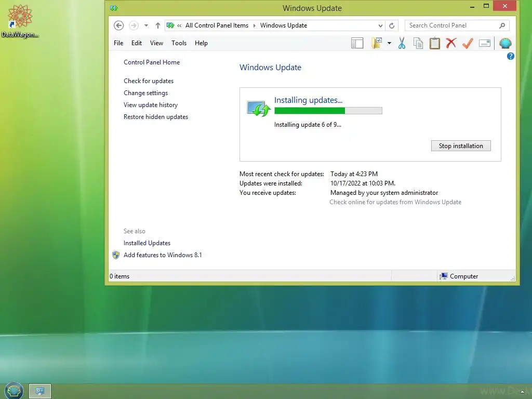The height and width of the screenshot is (399, 532).
Task: Go up one level with the up arrow
Action: click(x=158, y=25)
